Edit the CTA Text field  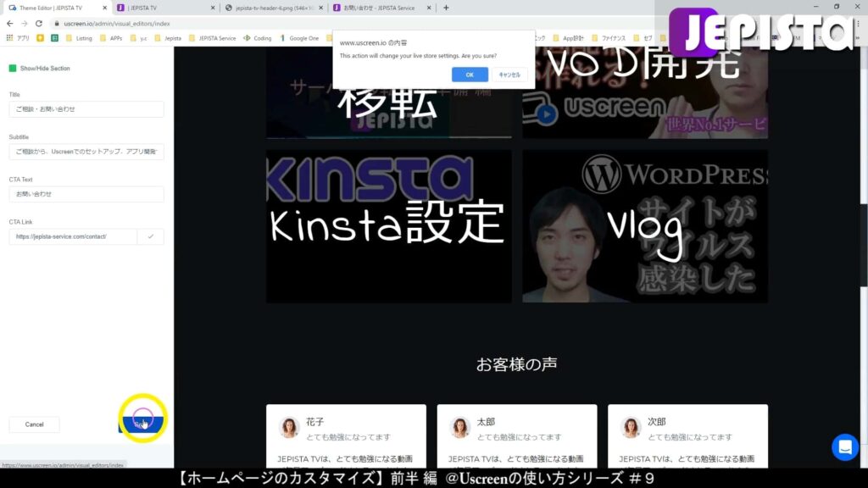click(x=86, y=194)
